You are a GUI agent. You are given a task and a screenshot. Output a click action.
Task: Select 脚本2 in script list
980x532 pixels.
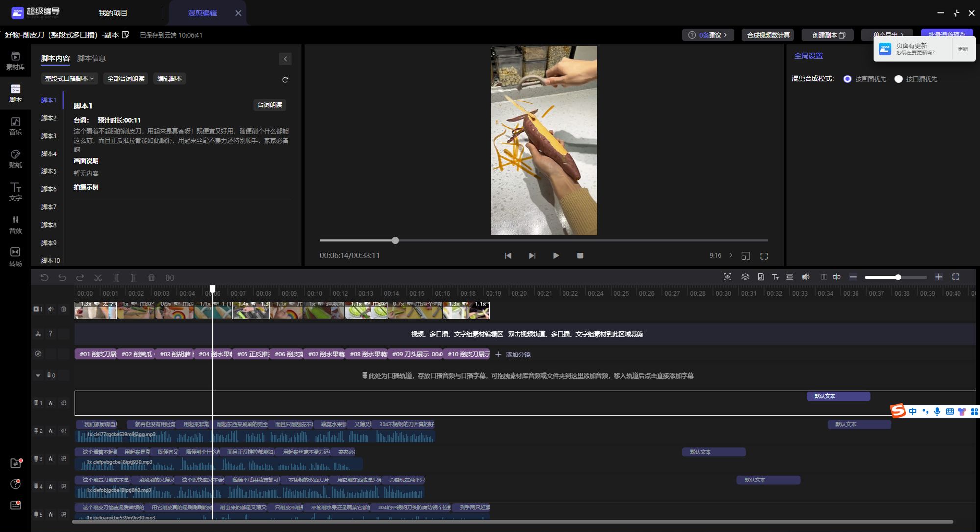[49, 118]
